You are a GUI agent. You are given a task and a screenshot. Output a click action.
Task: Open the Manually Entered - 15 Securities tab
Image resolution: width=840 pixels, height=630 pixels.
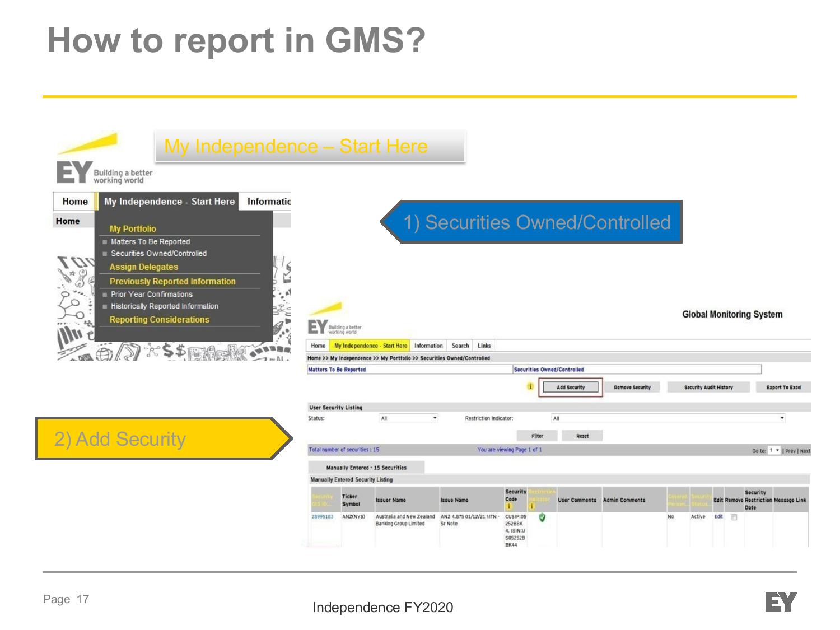pyautogui.click(x=366, y=468)
